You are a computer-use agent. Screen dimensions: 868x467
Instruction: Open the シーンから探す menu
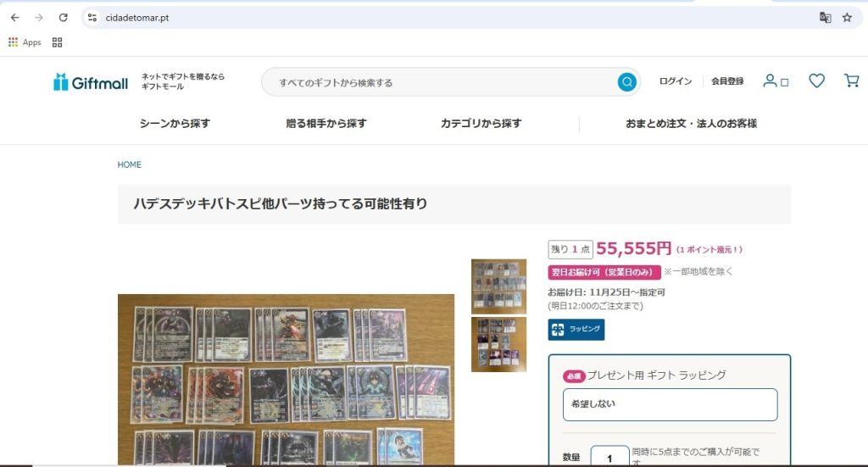pyautogui.click(x=175, y=124)
